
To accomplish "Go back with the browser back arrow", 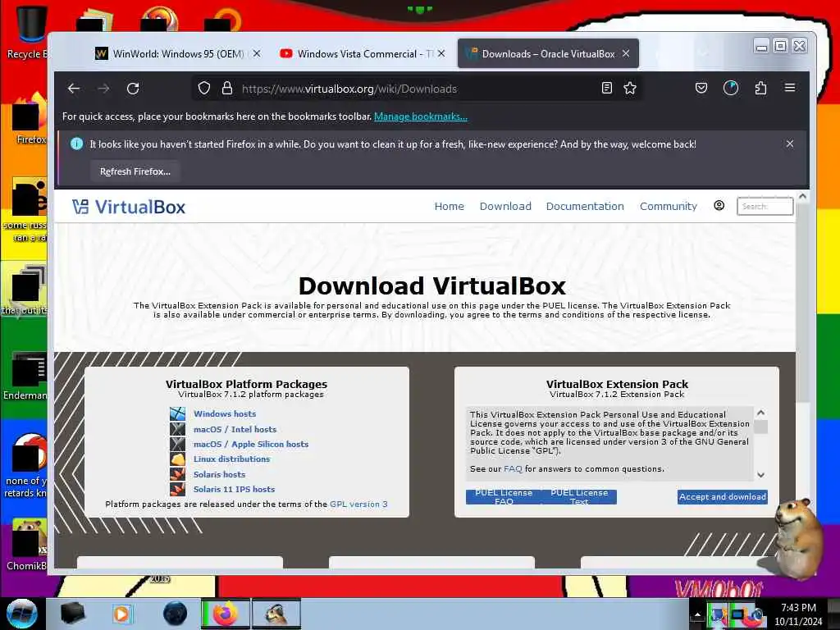I will pos(74,89).
